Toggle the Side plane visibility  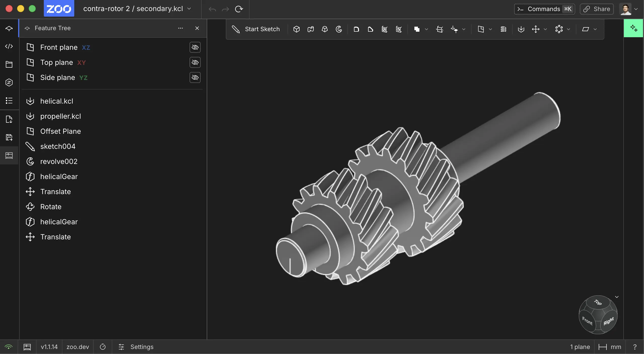pos(195,77)
